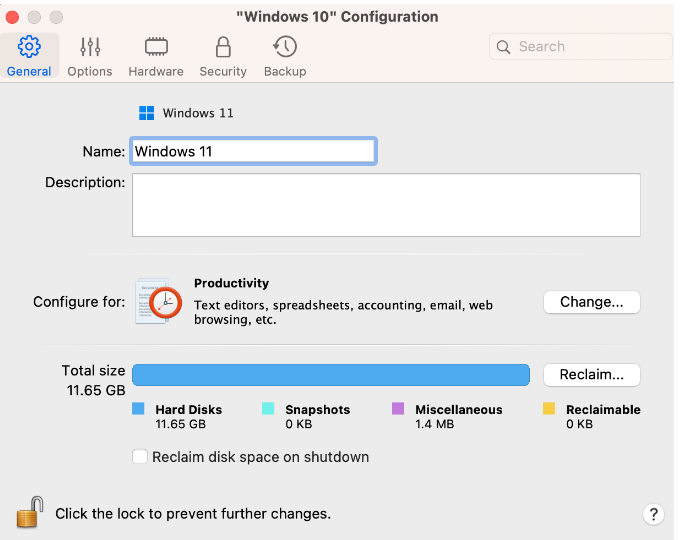Viewport: 681px width, 540px height.
Task: Click the Productivity profile icon
Action: pyautogui.click(x=157, y=301)
